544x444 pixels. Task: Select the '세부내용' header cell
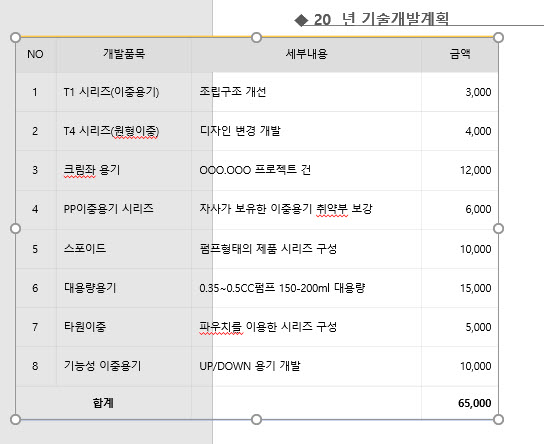coord(306,54)
